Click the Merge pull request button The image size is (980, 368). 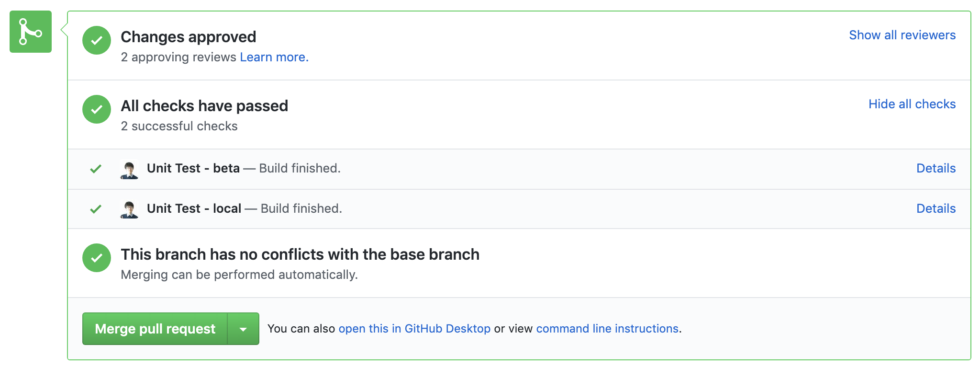tap(155, 329)
